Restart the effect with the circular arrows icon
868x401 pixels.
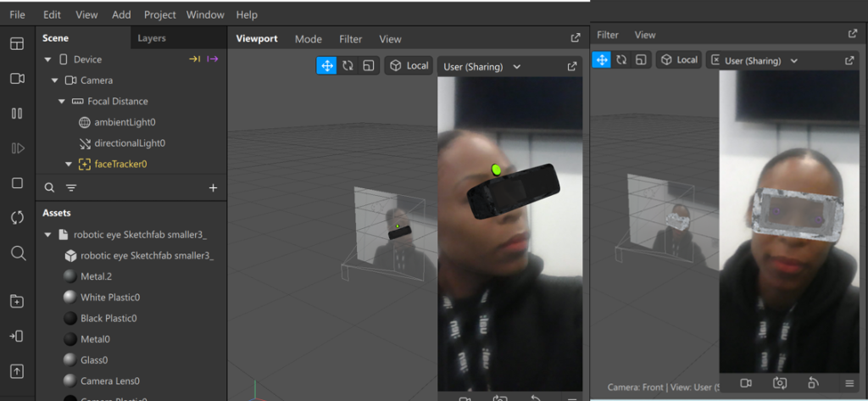click(17, 218)
